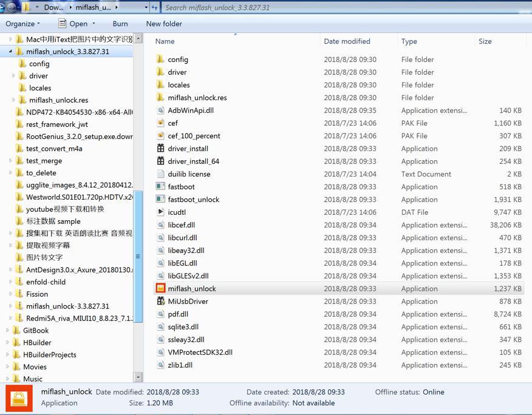The width and height of the screenshot is (532, 415).
Task: Click the New folder button
Action: (164, 24)
